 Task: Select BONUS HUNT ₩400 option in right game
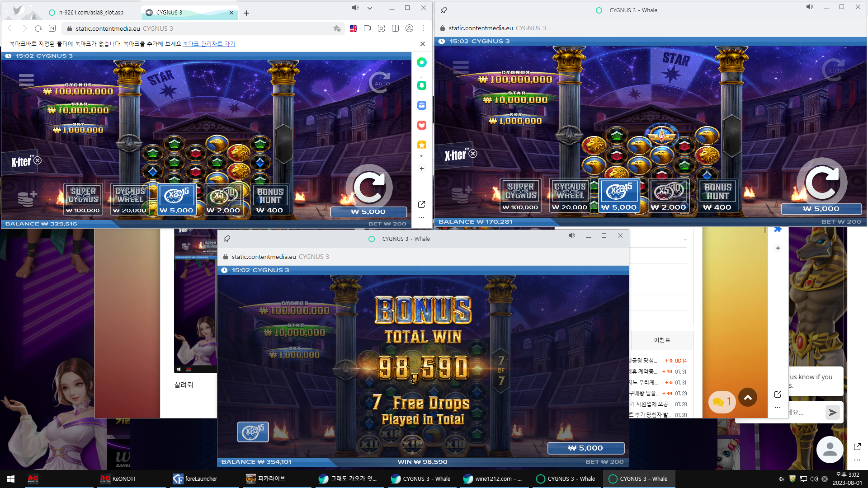pos(717,196)
